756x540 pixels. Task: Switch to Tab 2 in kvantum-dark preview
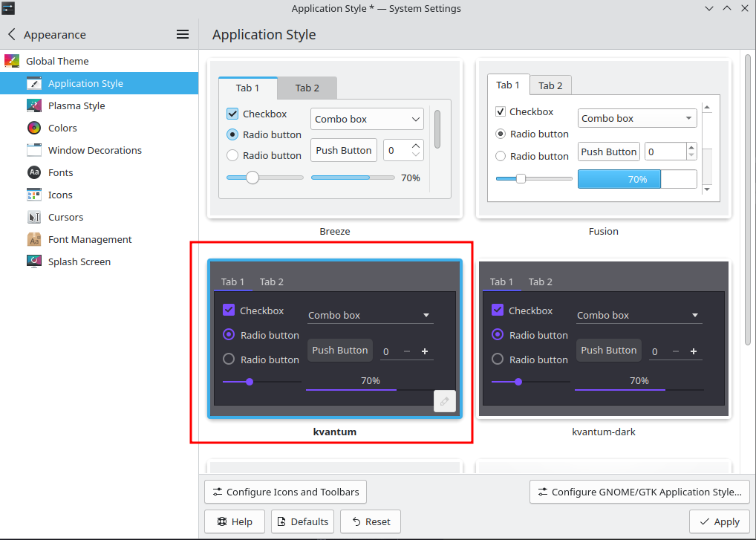point(540,282)
